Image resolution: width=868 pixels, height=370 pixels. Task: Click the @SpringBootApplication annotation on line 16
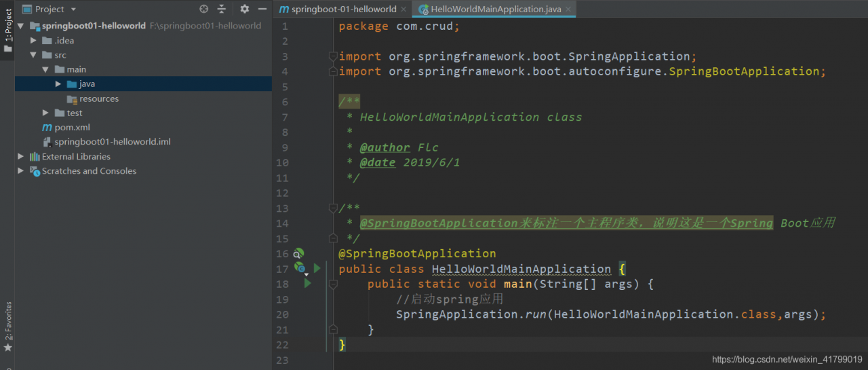pos(417,253)
